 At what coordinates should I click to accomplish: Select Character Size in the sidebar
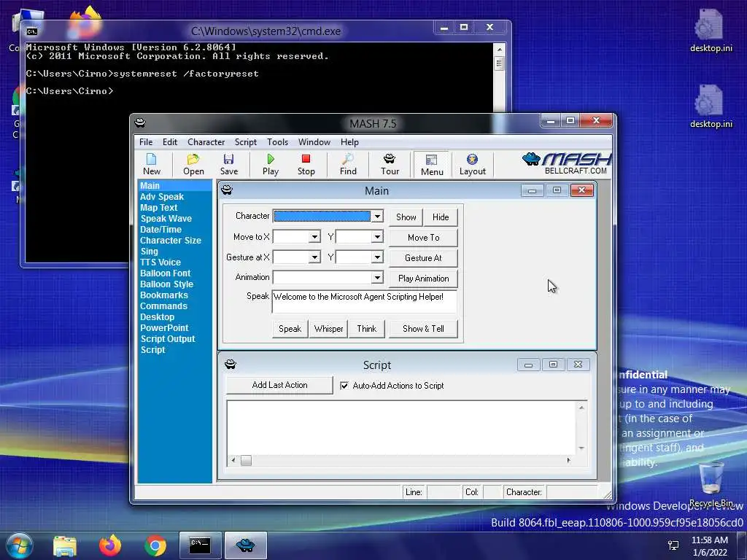(x=171, y=241)
